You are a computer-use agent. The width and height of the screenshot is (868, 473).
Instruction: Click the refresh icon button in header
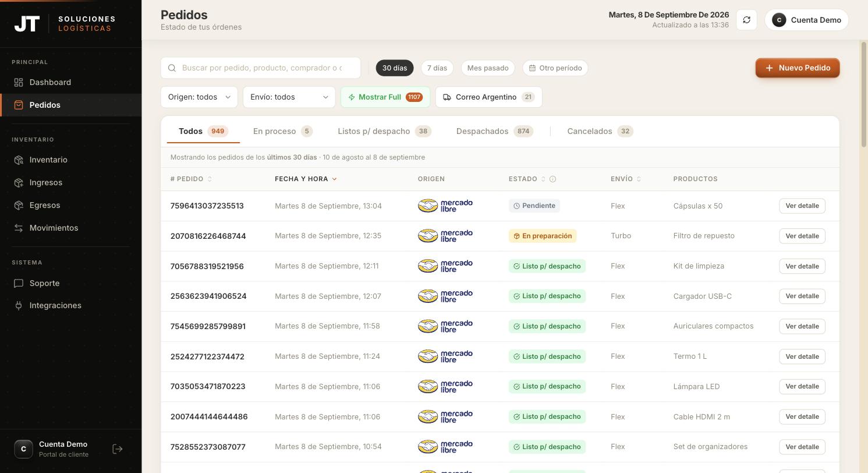pos(746,20)
